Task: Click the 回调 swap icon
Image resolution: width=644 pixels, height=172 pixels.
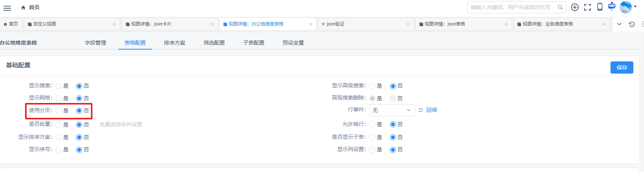Action: [421, 110]
